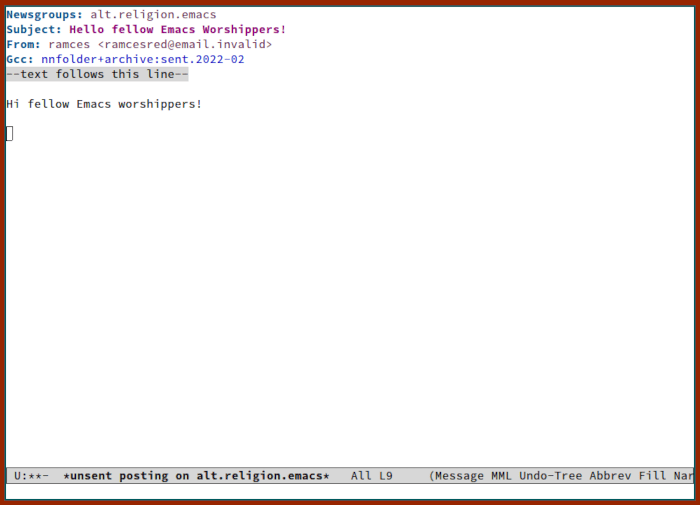This screenshot has height=505, width=700.
Task: Click the 'Fill' minor mode indicator
Action: click(x=652, y=476)
